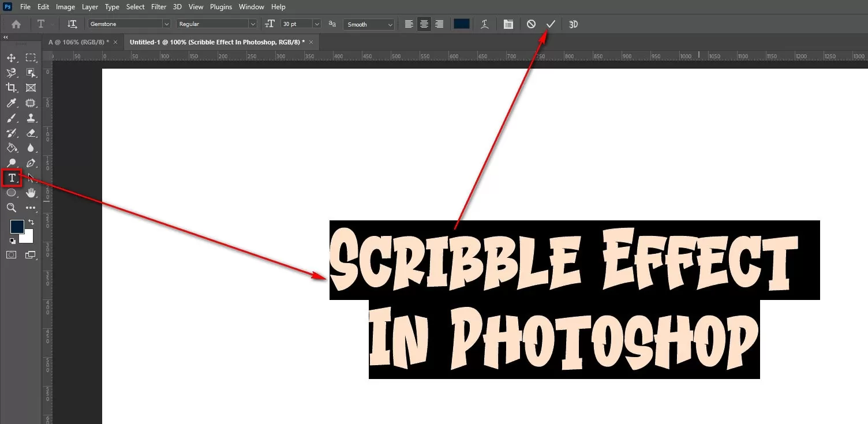This screenshot has width=868, height=424.
Task: Select the Eyedropper tool
Action: [11, 103]
